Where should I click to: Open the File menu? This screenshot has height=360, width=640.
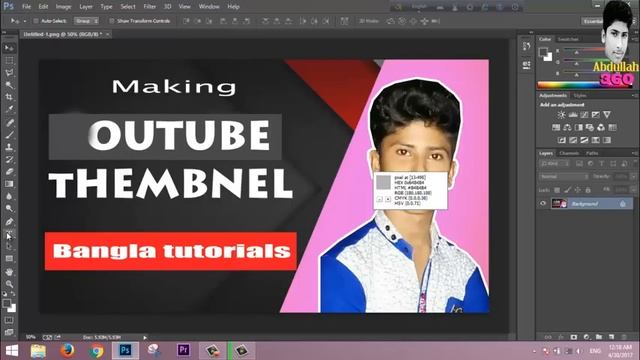[x=27, y=7]
